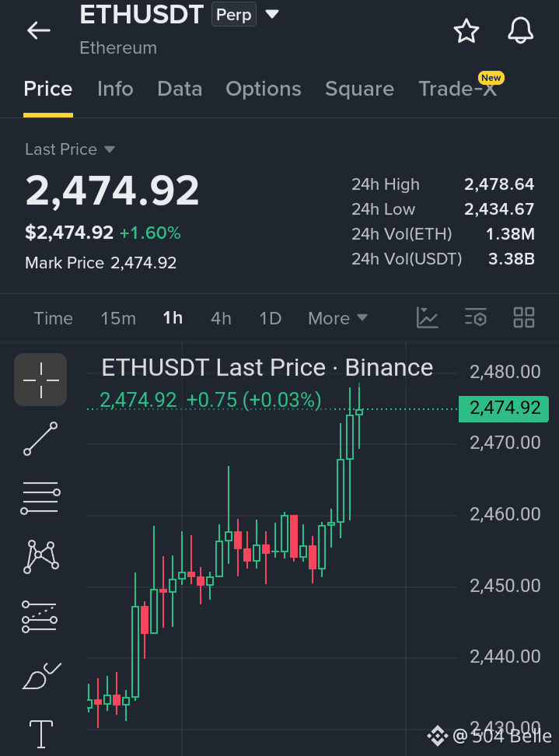Select the 15m chart interval
Viewport: 559px width, 756px height.
118,318
